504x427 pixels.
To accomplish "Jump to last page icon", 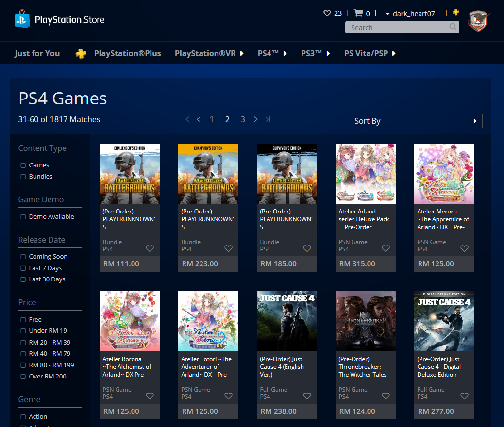I will [268, 119].
